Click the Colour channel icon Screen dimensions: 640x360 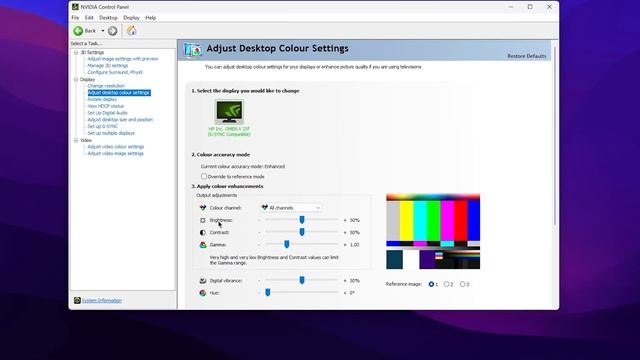pyautogui.click(x=203, y=208)
